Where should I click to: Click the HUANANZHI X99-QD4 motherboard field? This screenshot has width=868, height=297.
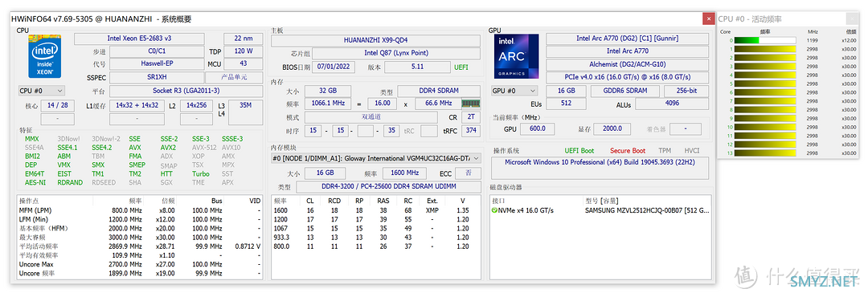(376, 40)
